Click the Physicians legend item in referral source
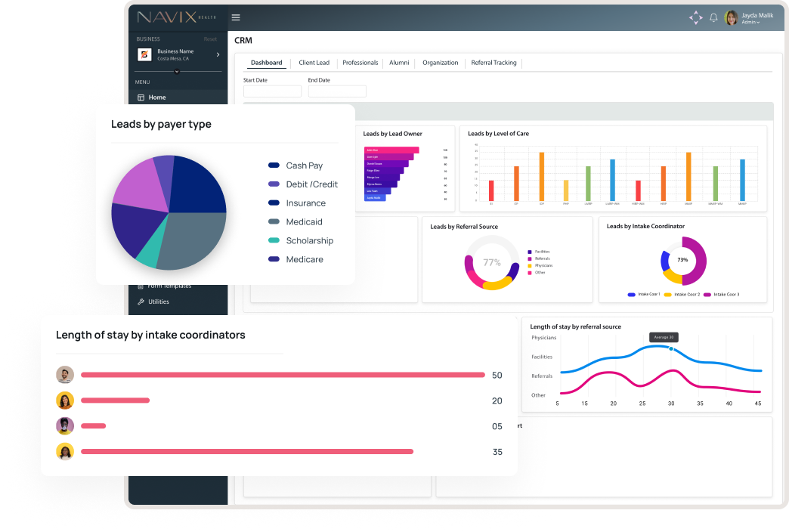This screenshot has height=532, width=789. pos(540,266)
